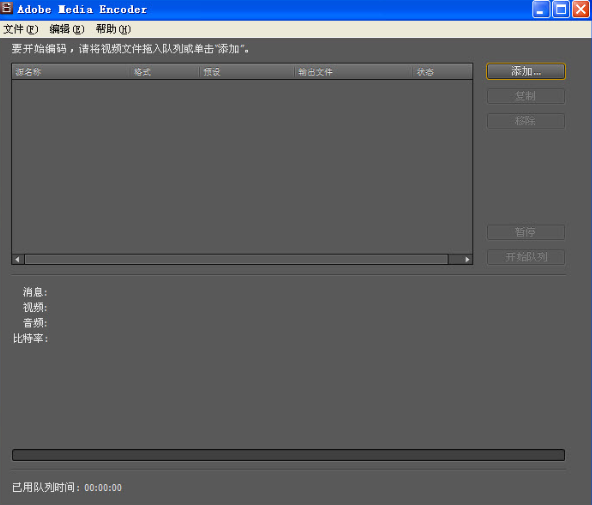Click the 状态 column header
This screenshot has width=592, height=505.
tap(442, 72)
